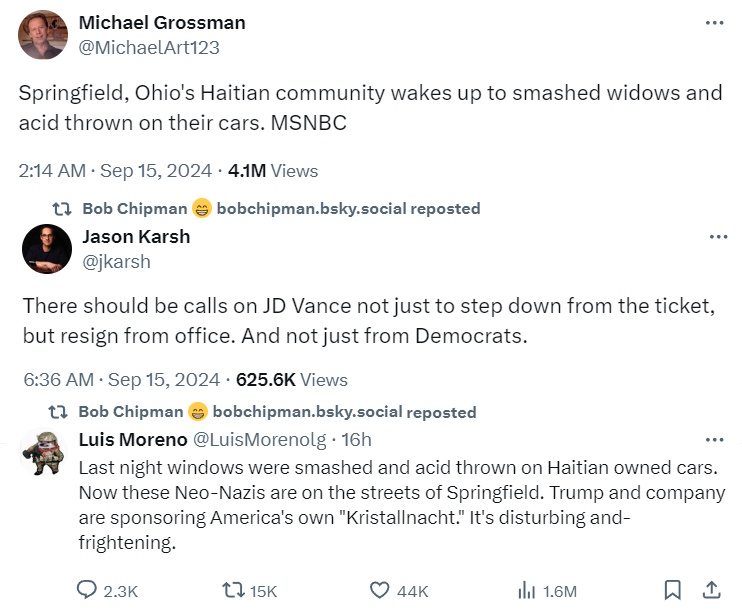Click the repost arrows icon above Jason Karsh
742x612 pixels.
(62, 209)
